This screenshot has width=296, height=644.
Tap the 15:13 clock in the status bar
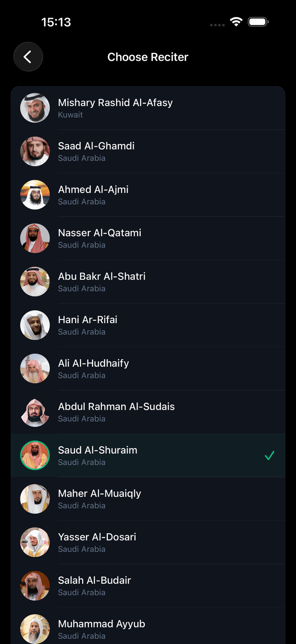coord(56,22)
